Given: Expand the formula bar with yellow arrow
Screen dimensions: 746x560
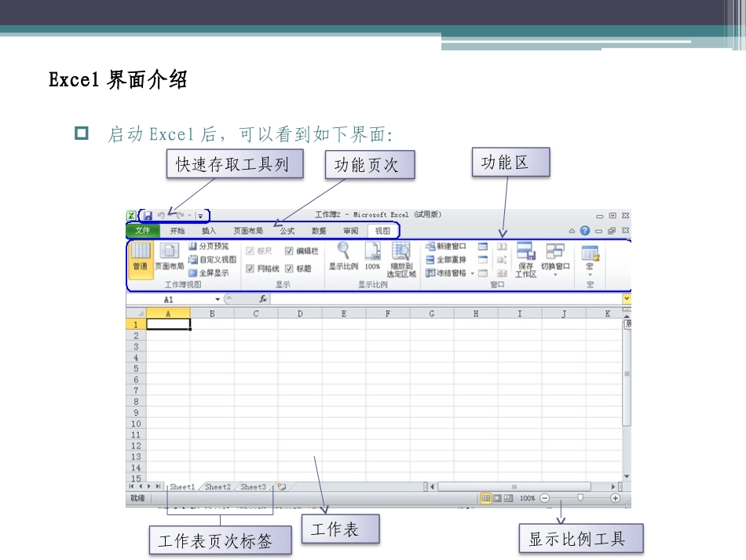Looking at the screenshot, I should click(x=627, y=298).
